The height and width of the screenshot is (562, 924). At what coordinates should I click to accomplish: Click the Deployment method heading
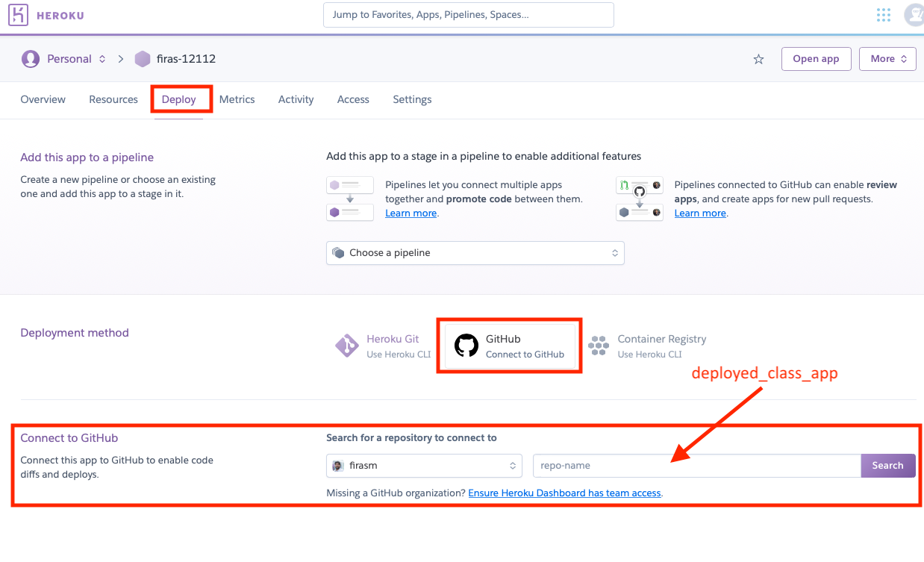pyautogui.click(x=75, y=333)
